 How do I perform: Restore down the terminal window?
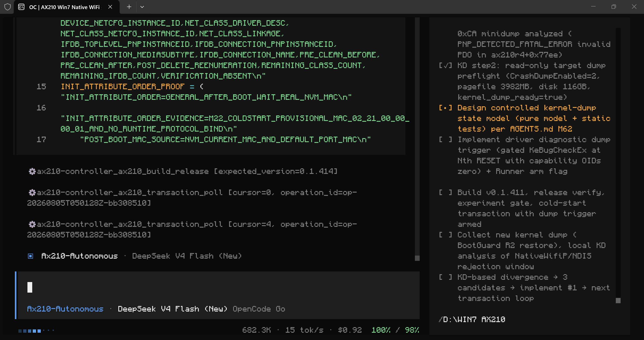[614, 7]
